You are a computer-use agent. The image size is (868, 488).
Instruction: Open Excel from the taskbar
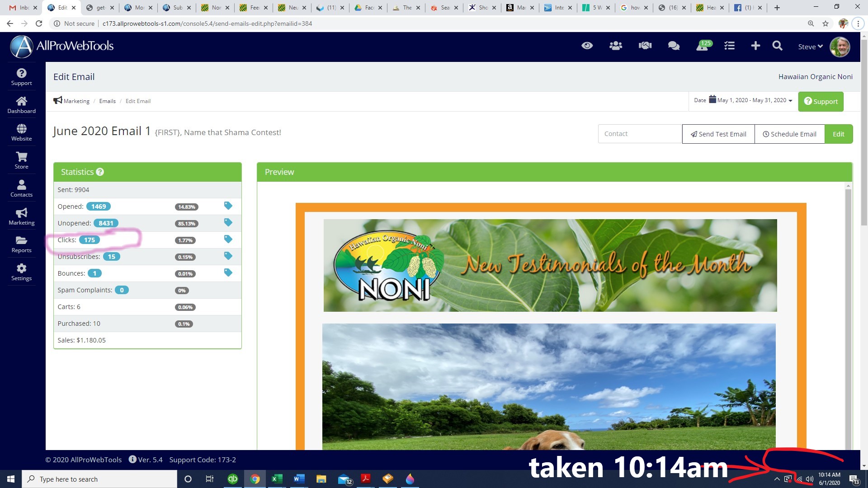(x=277, y=479)
